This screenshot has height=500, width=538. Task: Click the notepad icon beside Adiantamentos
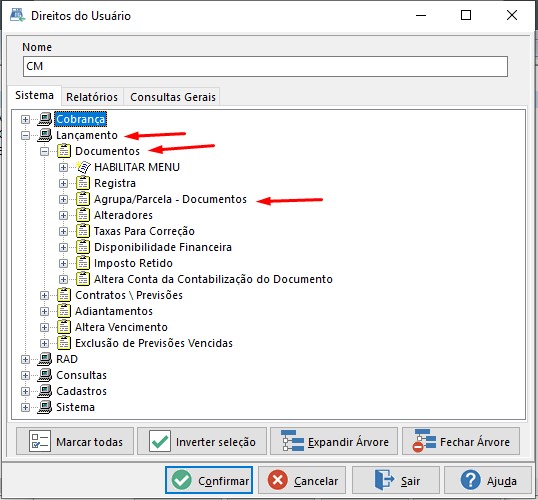pyautogui.click(x=64, y=311)
